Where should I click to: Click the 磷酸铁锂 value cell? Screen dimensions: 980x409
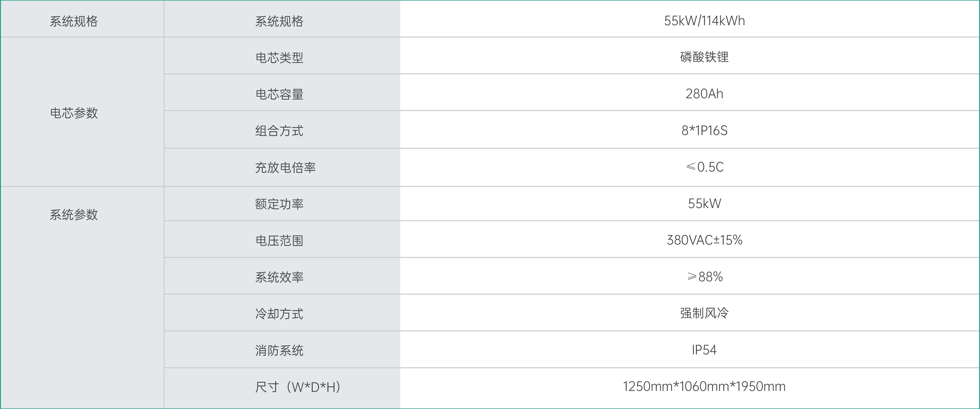(689, 55)
